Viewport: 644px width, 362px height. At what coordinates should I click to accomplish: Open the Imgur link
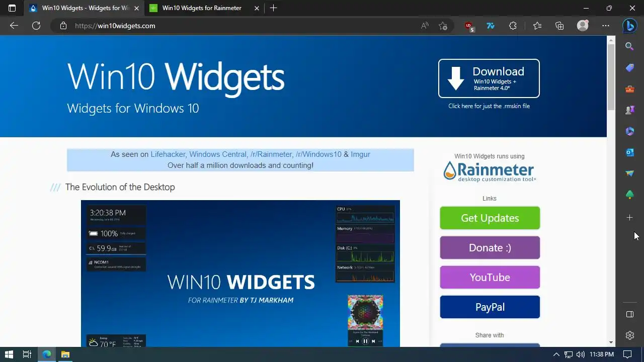coord(360,154)
